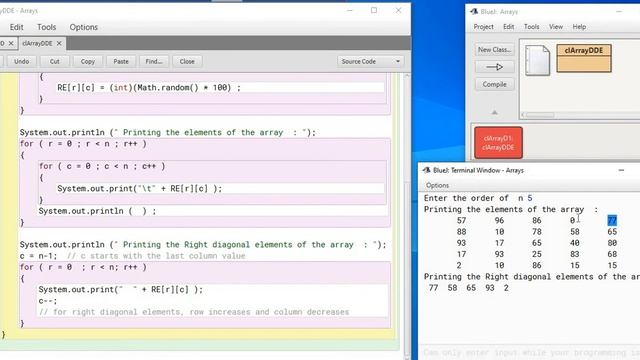640x360 pixels.
Task: Click the value 57 in terminal output
Action: (x=461, y=220)
